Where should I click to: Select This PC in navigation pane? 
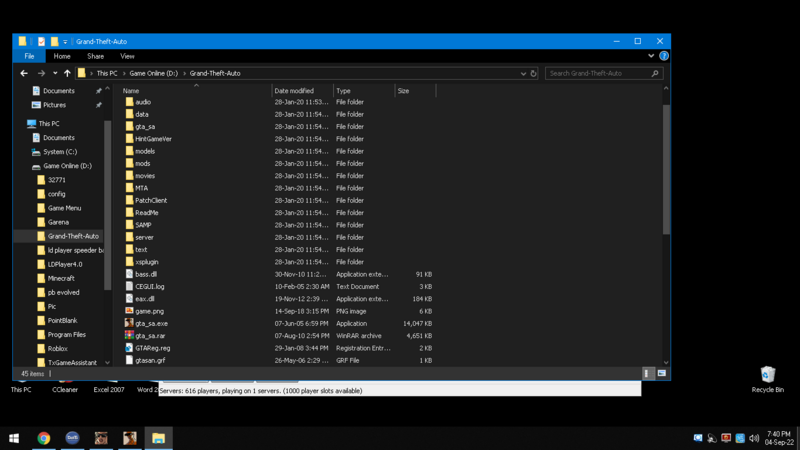[x=48, y=123]
